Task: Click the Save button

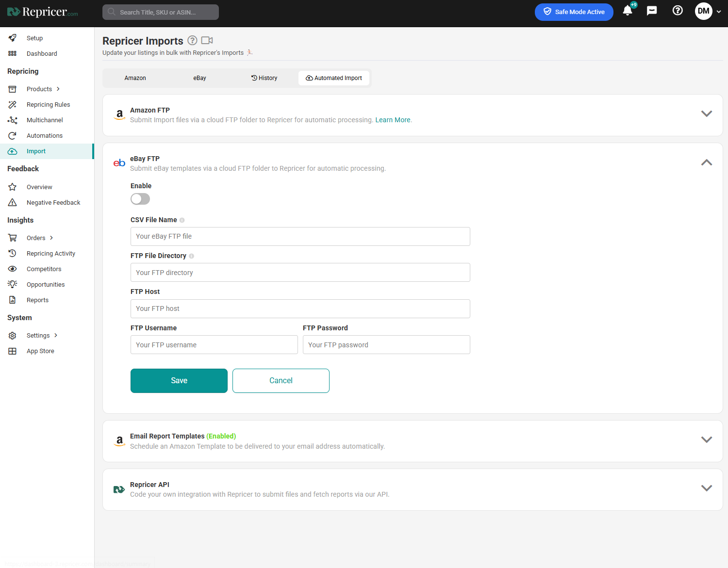Action: pyautogui.click(x=179, y=381)
